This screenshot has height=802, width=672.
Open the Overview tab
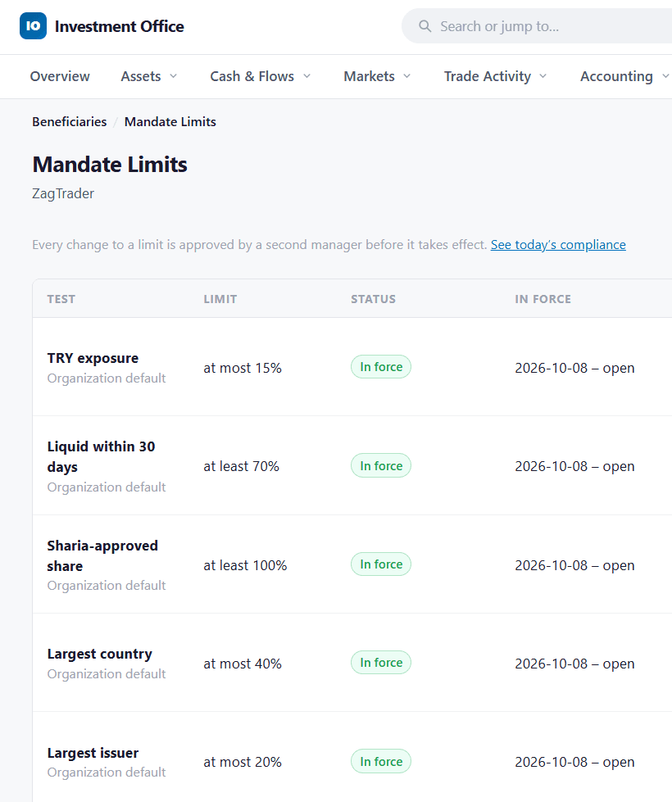click(60, 76)
